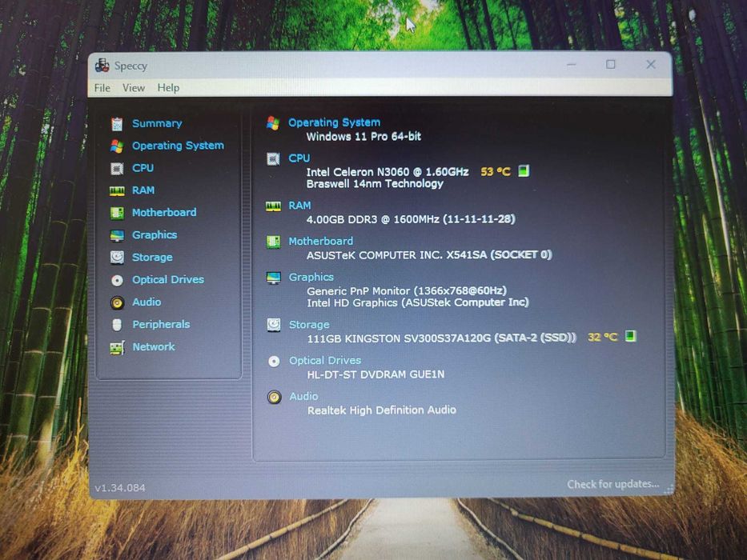
Task: Click the Optical Drives heading link in summary
Action: click(325, 361)
